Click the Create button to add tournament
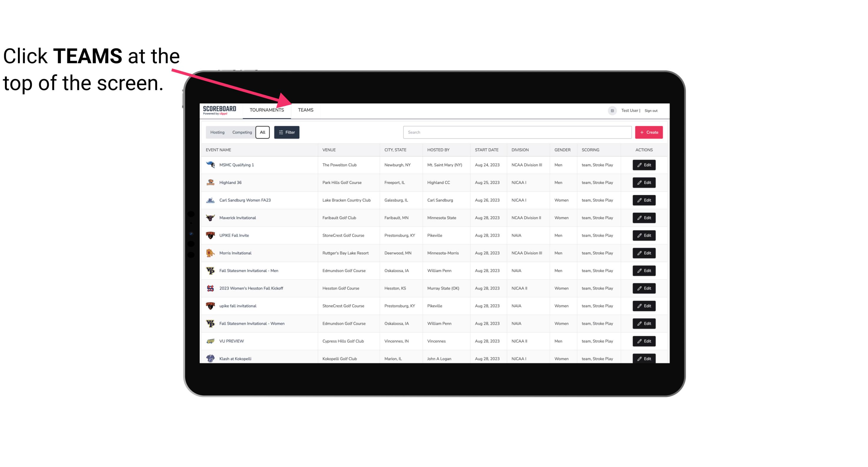The image size is (868, 467). tap(649, 132)
